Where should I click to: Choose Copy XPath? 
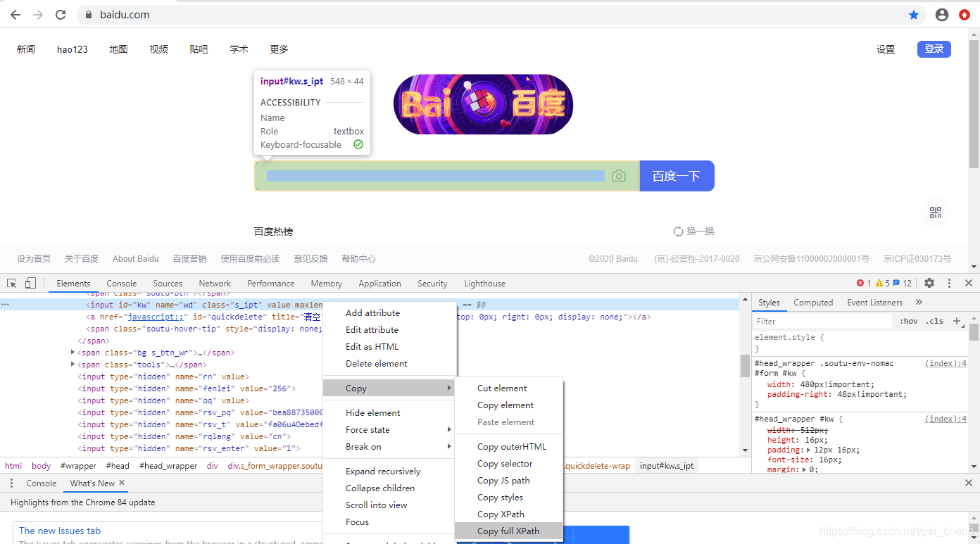509,514
